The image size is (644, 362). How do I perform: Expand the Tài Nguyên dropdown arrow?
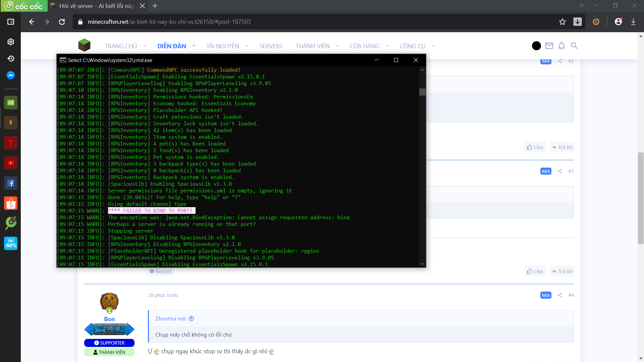(x=247, y=46)
